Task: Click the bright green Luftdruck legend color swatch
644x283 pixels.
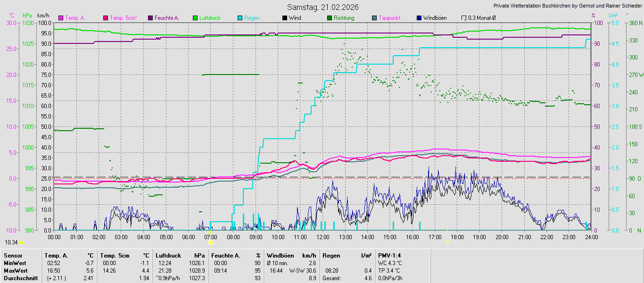Action: (195, 18)
